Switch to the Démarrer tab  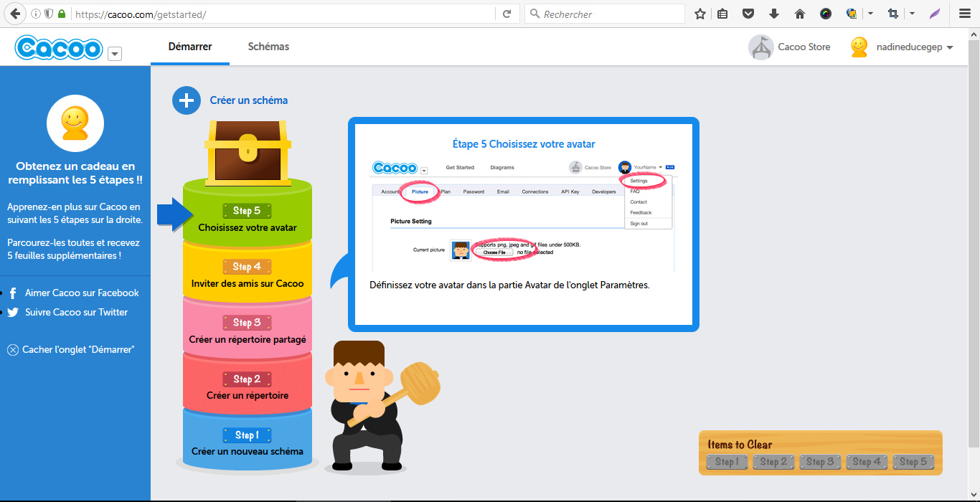pos(190,47)
